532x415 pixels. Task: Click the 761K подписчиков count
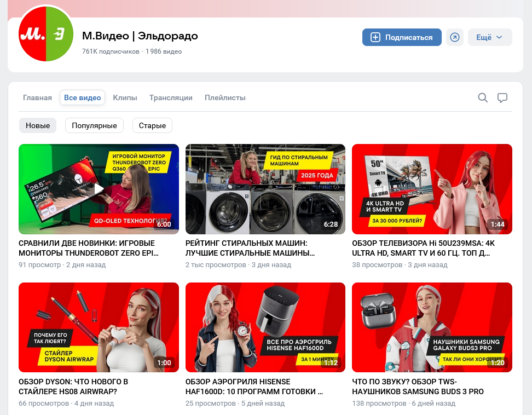111,51
